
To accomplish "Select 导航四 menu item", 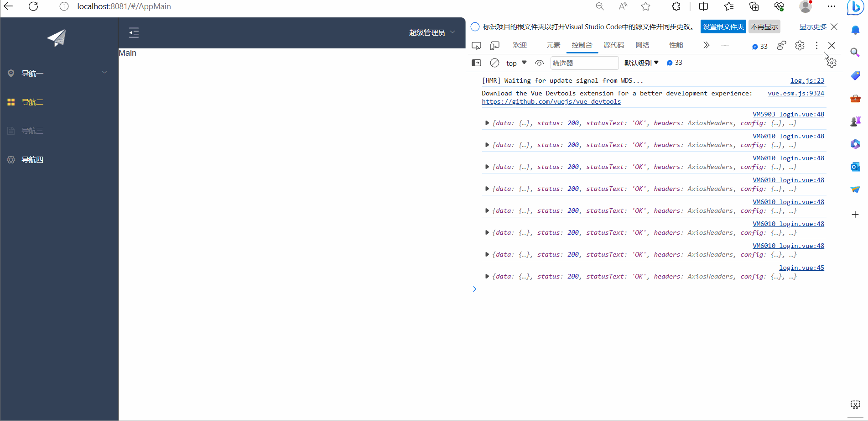I will (x=59, y=159).
